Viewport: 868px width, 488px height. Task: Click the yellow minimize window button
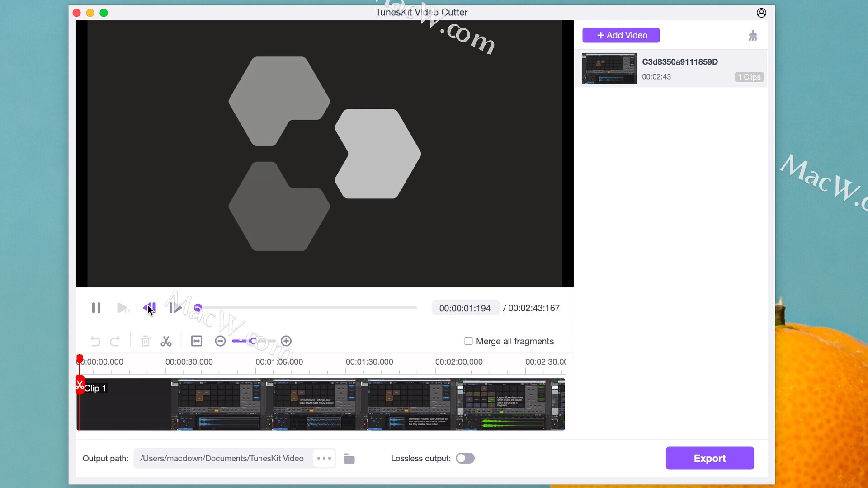pyautogui.click(x=90, y=13)
